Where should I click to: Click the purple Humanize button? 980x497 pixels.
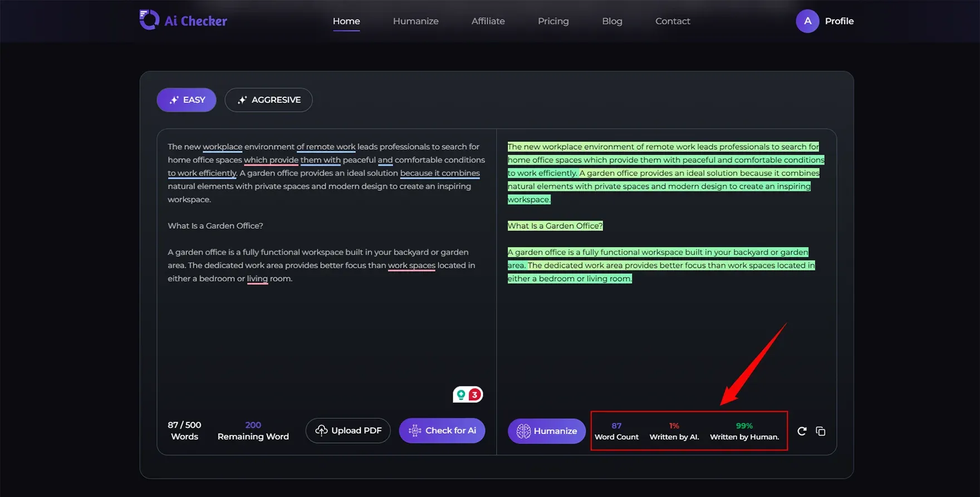547,431
